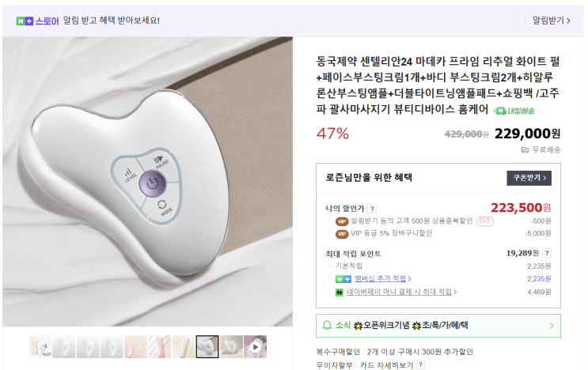Click the 무료배송 truck icon
The image size is (588, 370).
[x=525, y=150]
